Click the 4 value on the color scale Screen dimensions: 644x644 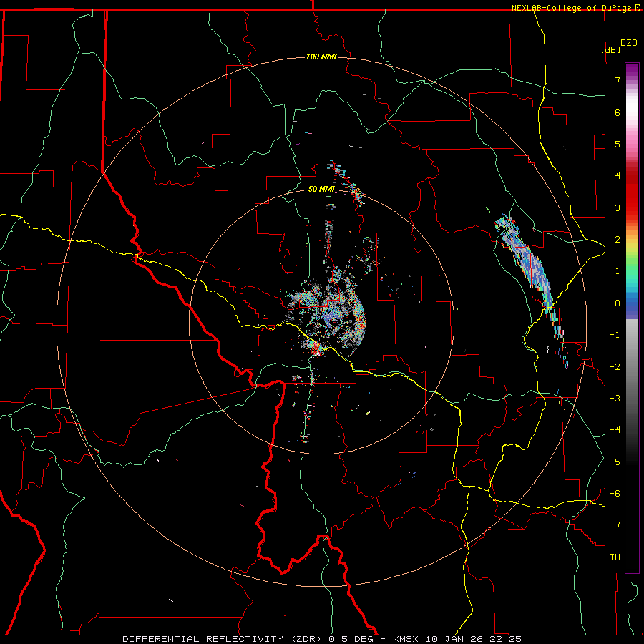click(618, 175)
